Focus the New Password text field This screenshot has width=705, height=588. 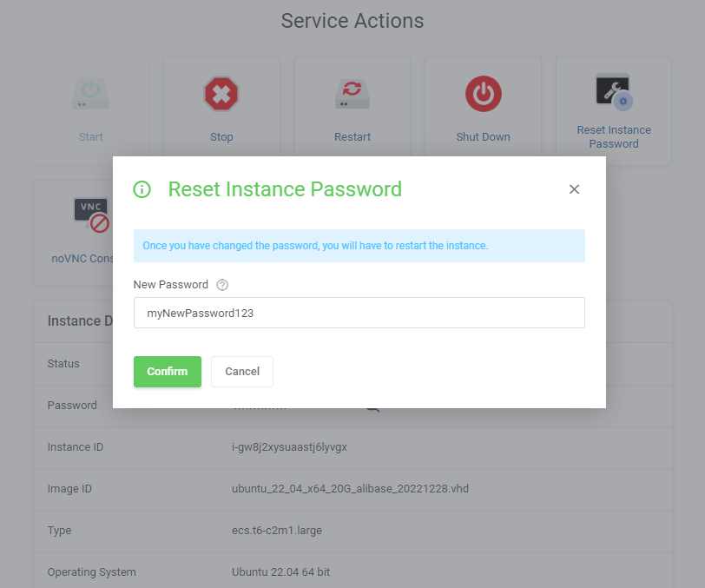(359, 313)
